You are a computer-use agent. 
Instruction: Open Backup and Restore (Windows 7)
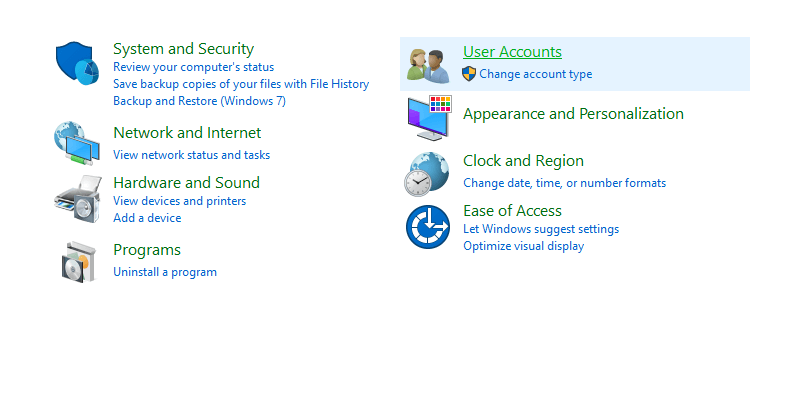pyautogui.click(x=199, y=101)
